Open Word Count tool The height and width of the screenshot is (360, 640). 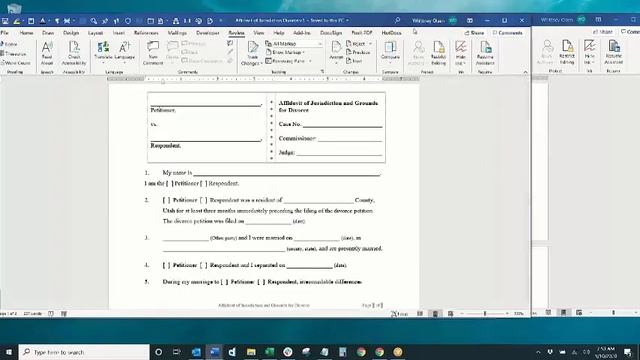point(16,63)
